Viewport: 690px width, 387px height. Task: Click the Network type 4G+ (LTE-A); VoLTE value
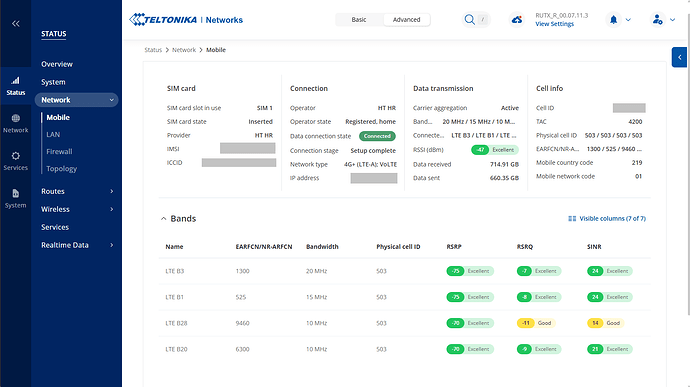click(371, 165)
